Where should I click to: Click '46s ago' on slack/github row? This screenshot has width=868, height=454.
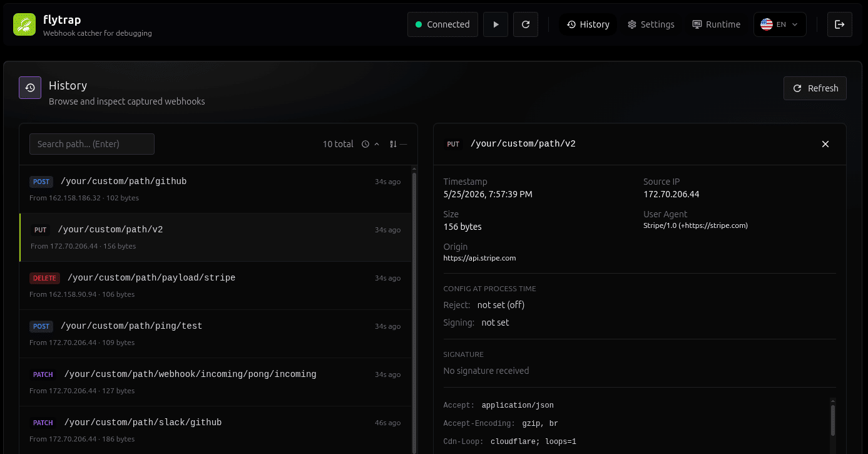coord(387,423)
